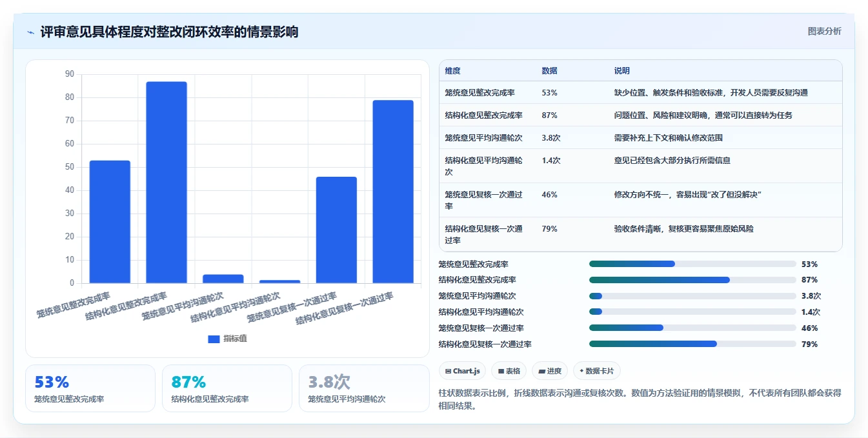This screenshot has height=438, width=868.
Task: Click the 表格 chip
Action: 509,371
